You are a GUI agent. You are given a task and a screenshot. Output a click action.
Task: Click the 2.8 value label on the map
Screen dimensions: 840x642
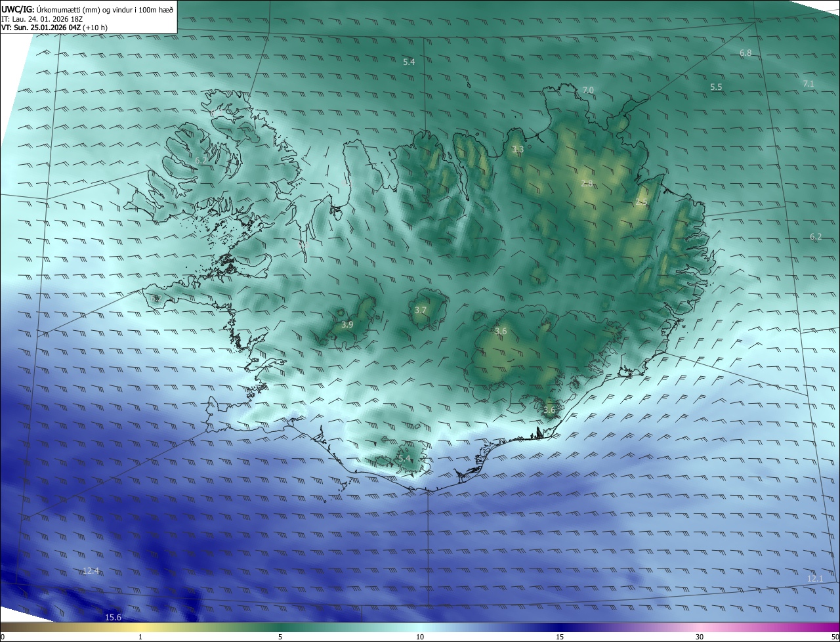click(x=587, y=183)
